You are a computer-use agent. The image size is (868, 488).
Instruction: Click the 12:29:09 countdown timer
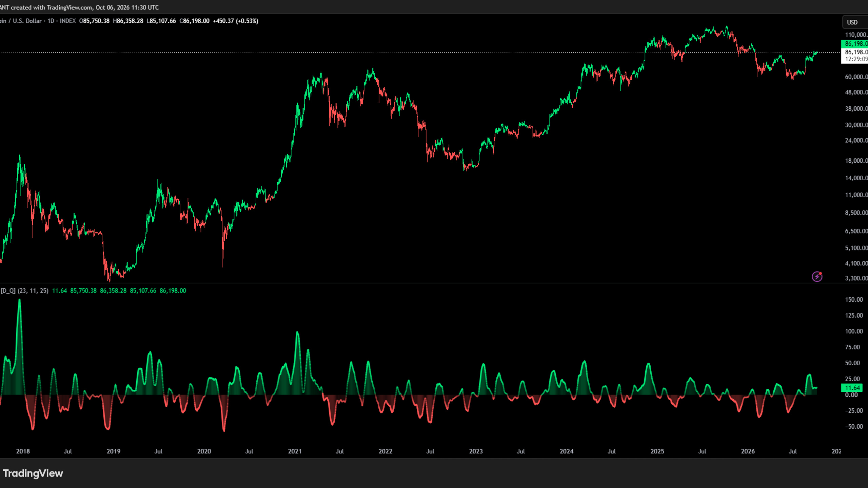856,59
